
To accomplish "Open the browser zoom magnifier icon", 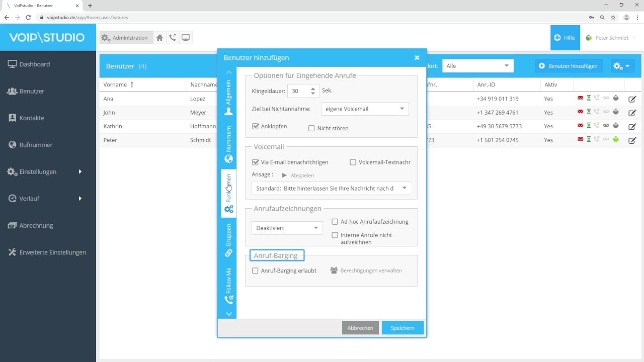I will pos(602,17).
